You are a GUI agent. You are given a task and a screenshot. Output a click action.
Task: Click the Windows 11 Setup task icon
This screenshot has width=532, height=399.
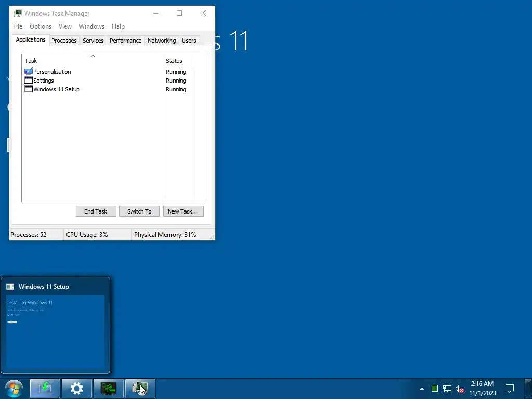click(x=29, y=89)
